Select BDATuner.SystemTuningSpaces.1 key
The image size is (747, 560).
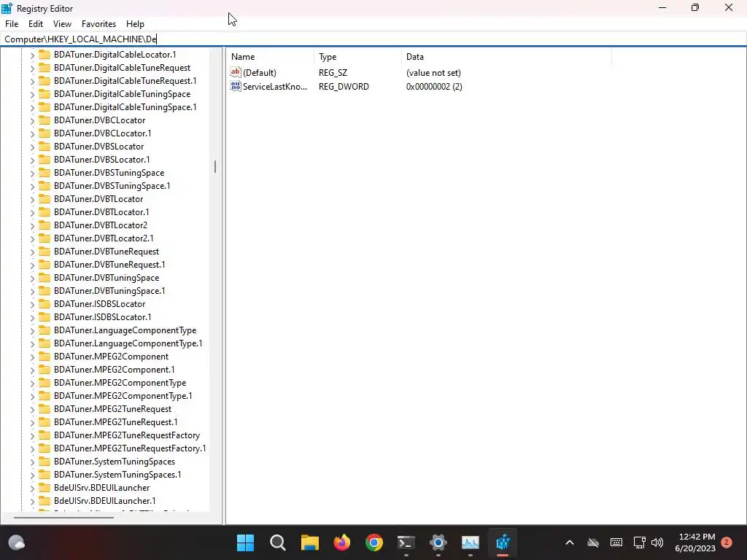click(x=117, y=474)
